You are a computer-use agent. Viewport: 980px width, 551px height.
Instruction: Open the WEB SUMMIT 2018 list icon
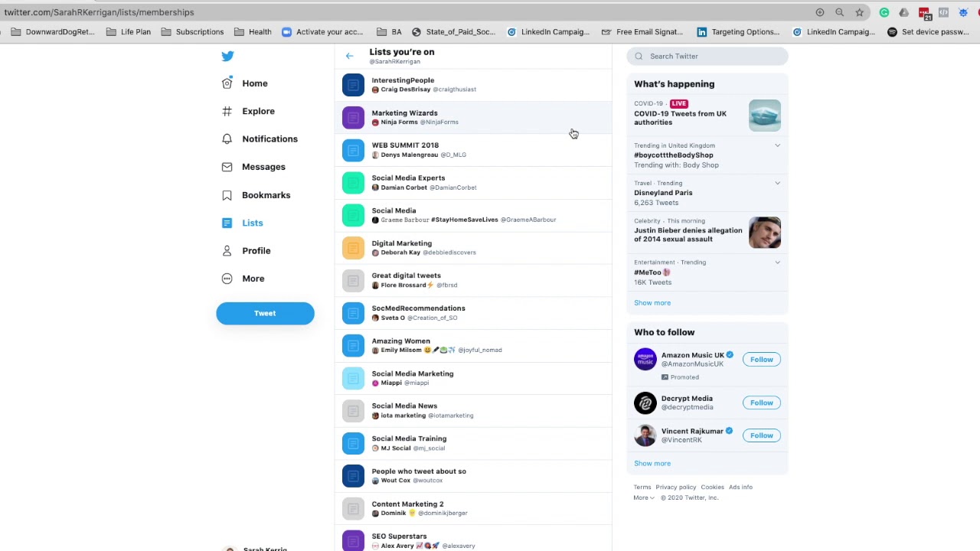[353, 150]
